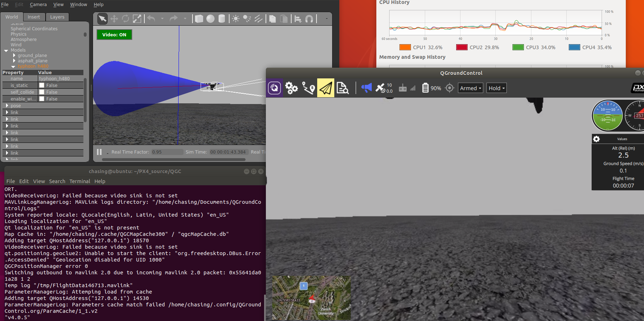This screenshot has width=644, height=321.
Task: Open QGroundControl Plan view waypoint icon
Action: coord(309,88)
